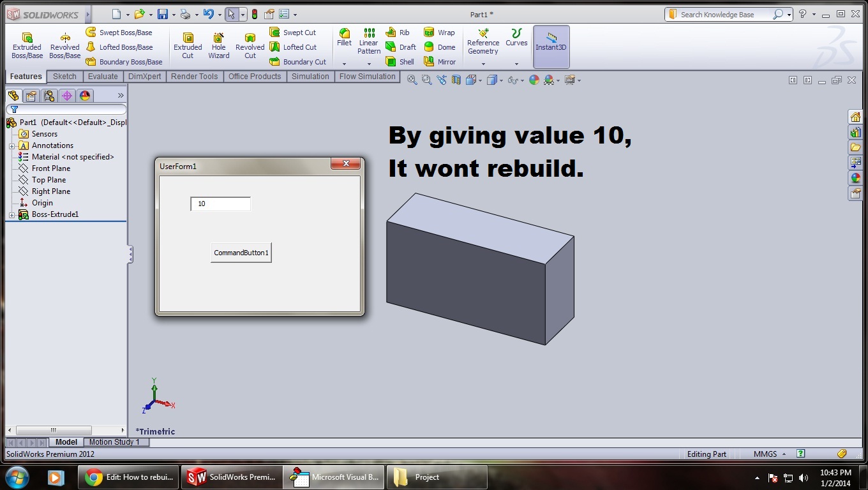868x490 pixels.
Task: Open the DimXpert tab
Action: click(x=146, y=77)
